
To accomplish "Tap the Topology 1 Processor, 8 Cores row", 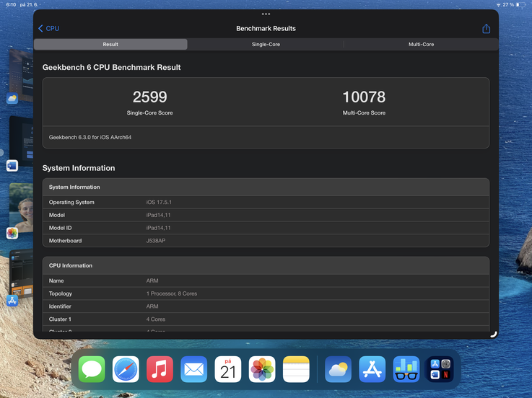I will click(266, 293).
